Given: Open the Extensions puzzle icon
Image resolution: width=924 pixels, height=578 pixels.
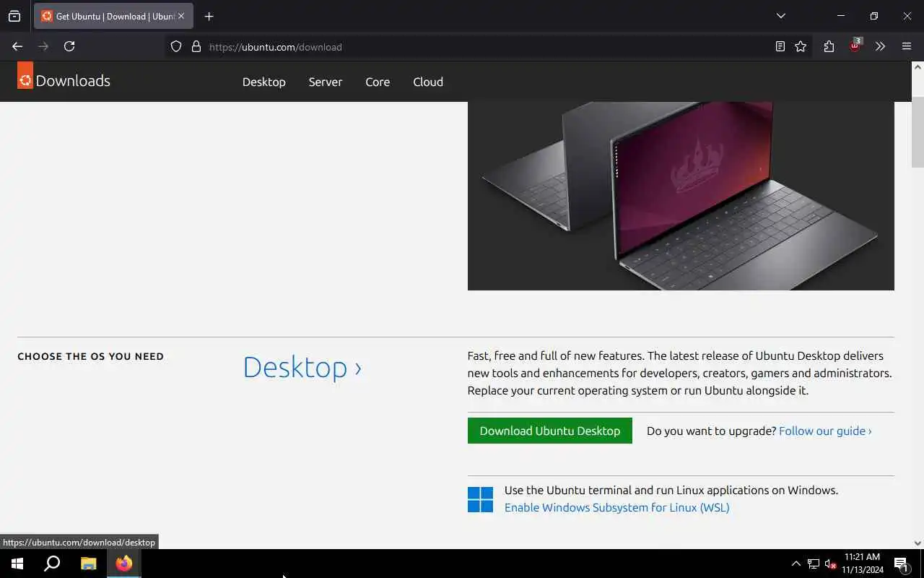Looking at the screenshot, I should point(829,46).
